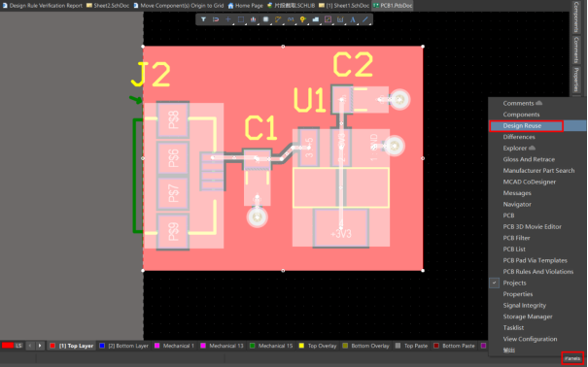The image size is (588, 367).
Task: Toggle Bottom Layer color box visibility
Action: [x=102, y=346]
